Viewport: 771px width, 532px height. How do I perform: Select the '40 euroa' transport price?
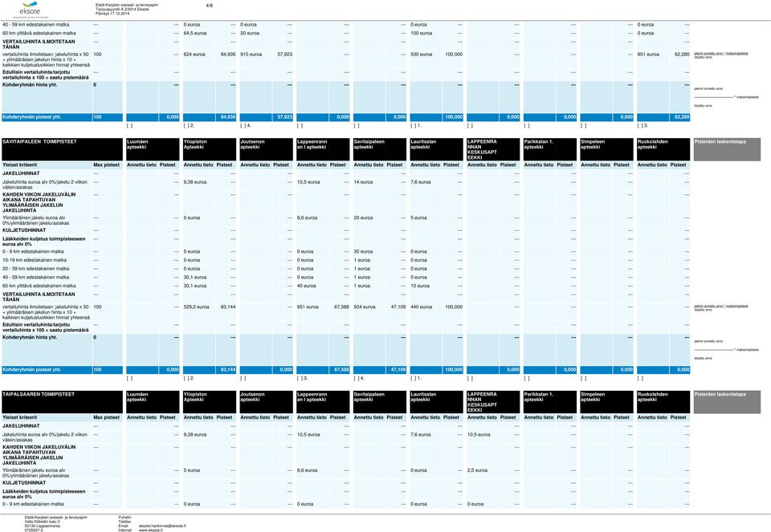[307, 286]
